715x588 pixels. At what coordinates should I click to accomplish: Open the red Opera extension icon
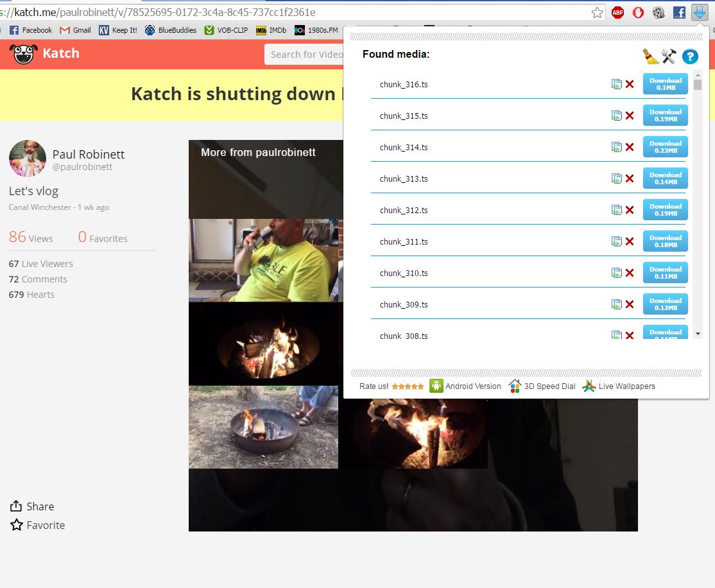pos(638,13)
